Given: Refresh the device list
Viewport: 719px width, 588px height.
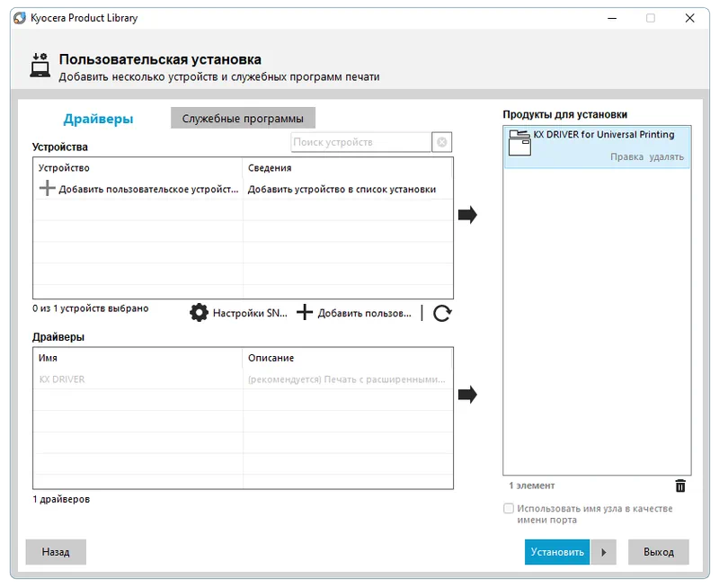Looking at the screenshot, I should tap(442, 313).
